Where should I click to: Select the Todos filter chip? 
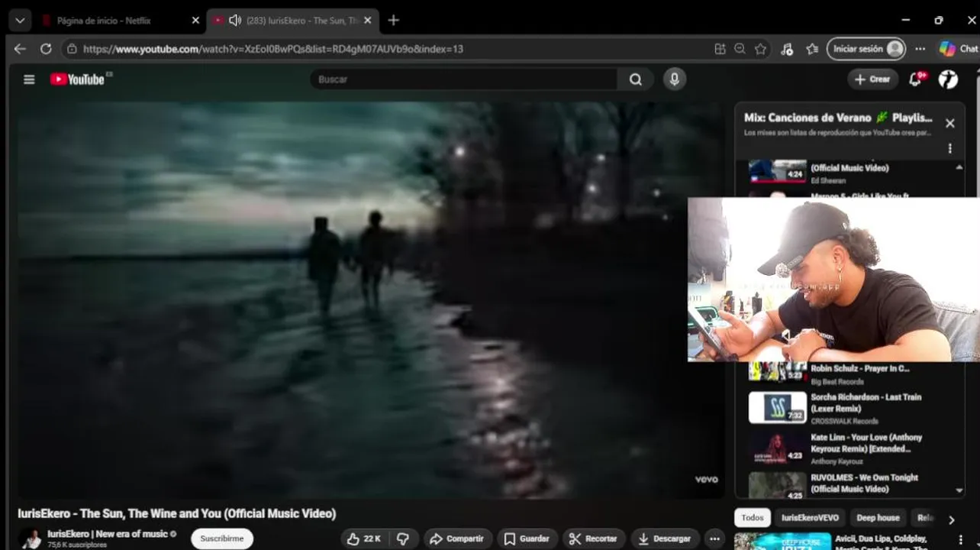[x=753, y=518]
